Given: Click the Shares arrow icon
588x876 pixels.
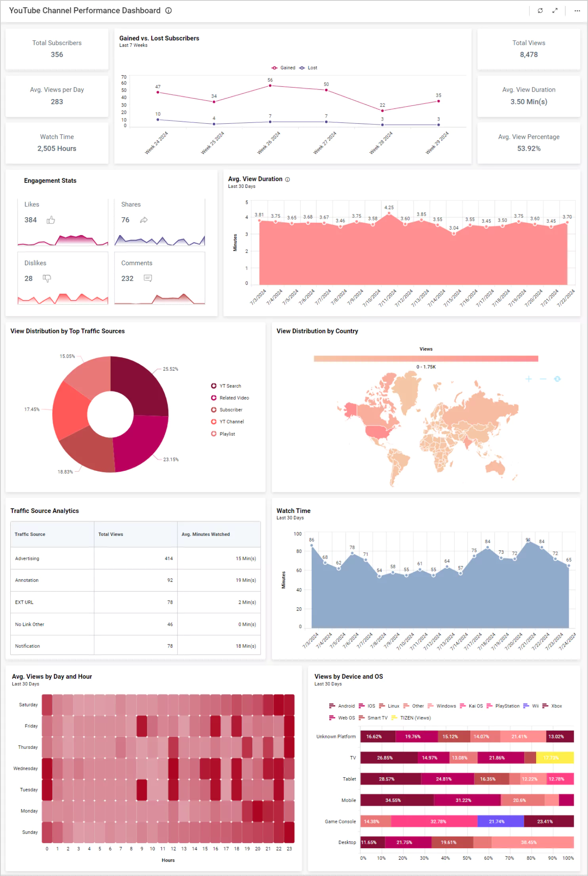Looking at the screenshot, I should tap(144, 220).
